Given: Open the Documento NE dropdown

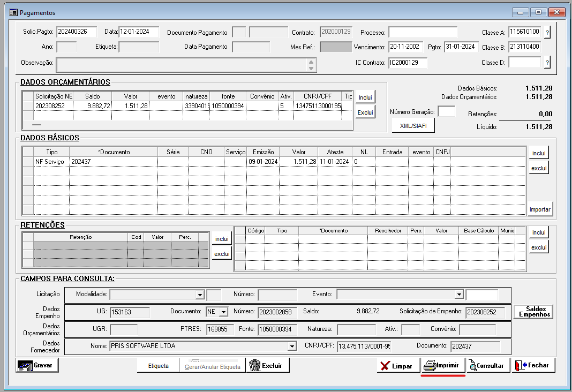Looking at the screenshot, I should (x=223, y=312).
